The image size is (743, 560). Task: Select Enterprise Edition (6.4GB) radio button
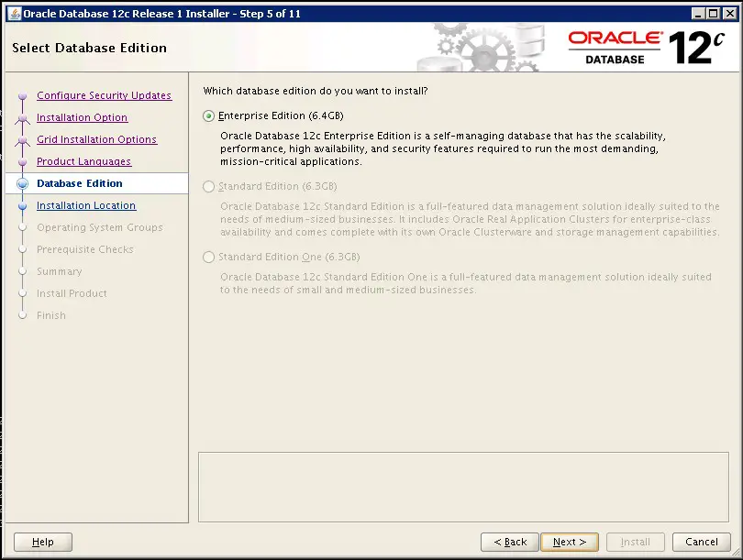(208, 116)
